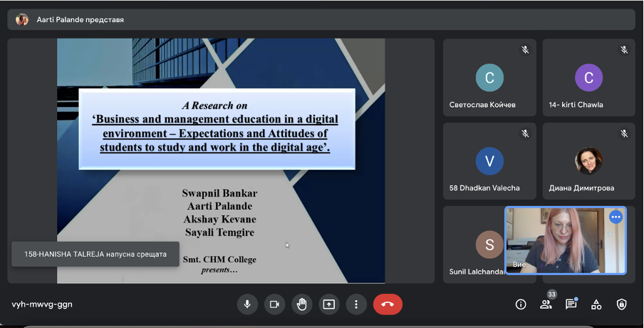The width and height of the screenshot is (644, 328).
Task: Show the participants list icon
Action: (x=546, y=304)
